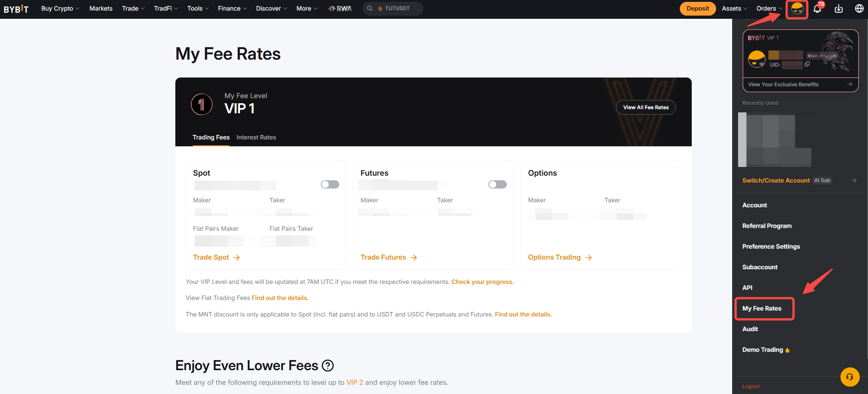Open Account in the profile menu
This screenshot has width=868, height=394.
[755, 205]
